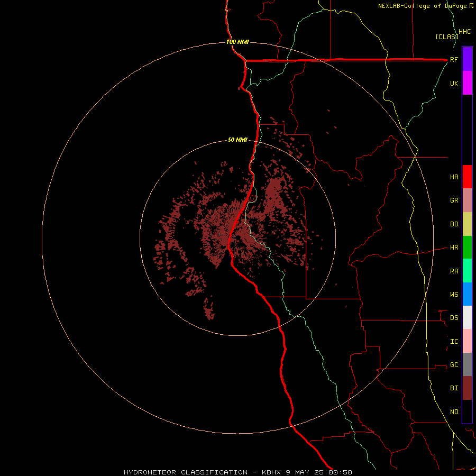Click the HR green legend swatch
This screenshot has height=476, width=476.
pyautogui.click(x=467, y=248)
